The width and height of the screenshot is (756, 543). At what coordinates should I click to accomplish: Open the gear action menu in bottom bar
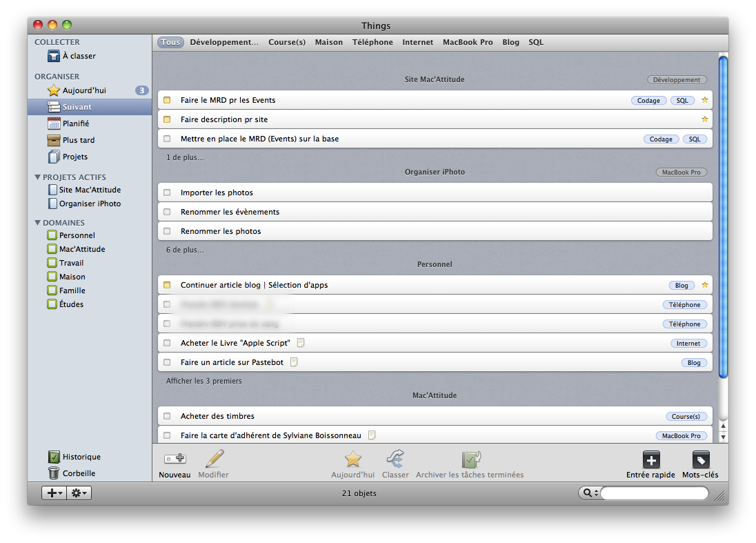point(79,493)
